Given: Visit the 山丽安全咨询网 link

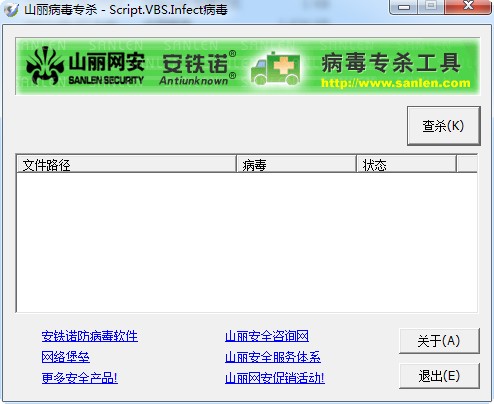Looking at the screenshot, I should 267,336.
